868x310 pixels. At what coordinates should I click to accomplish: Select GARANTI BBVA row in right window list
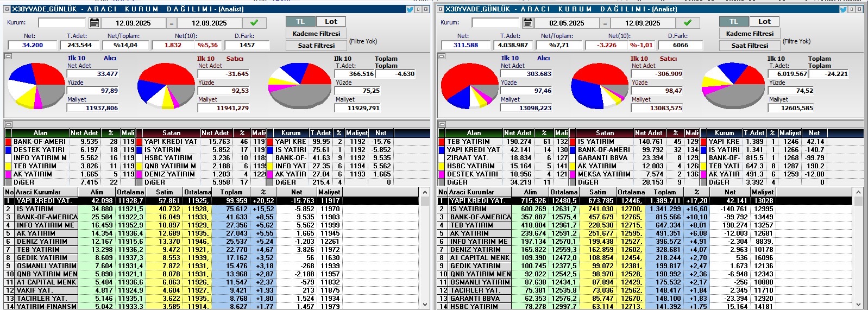point(645,299)
